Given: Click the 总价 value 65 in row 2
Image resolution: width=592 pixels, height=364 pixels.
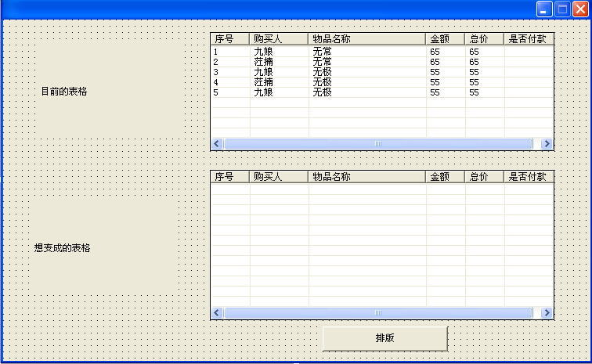Looking at the screenshot, I should click(475, 62).
